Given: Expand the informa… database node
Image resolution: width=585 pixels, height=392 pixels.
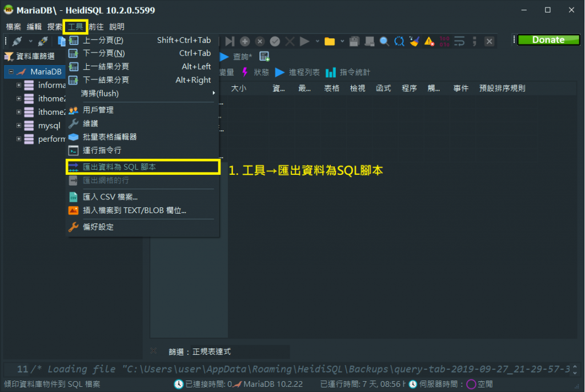Looking at the screenshot, I should [19, 85].
